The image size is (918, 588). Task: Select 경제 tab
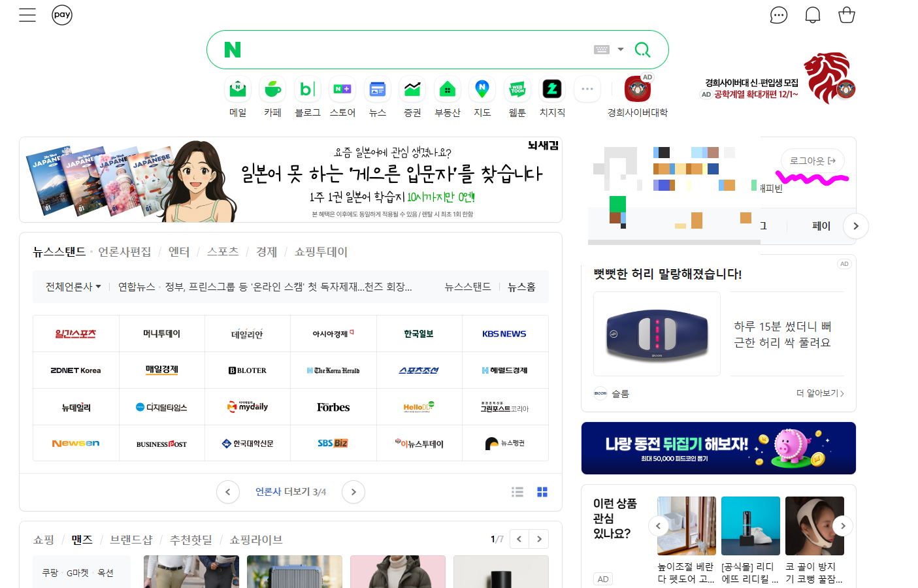[x=267, y=252]
